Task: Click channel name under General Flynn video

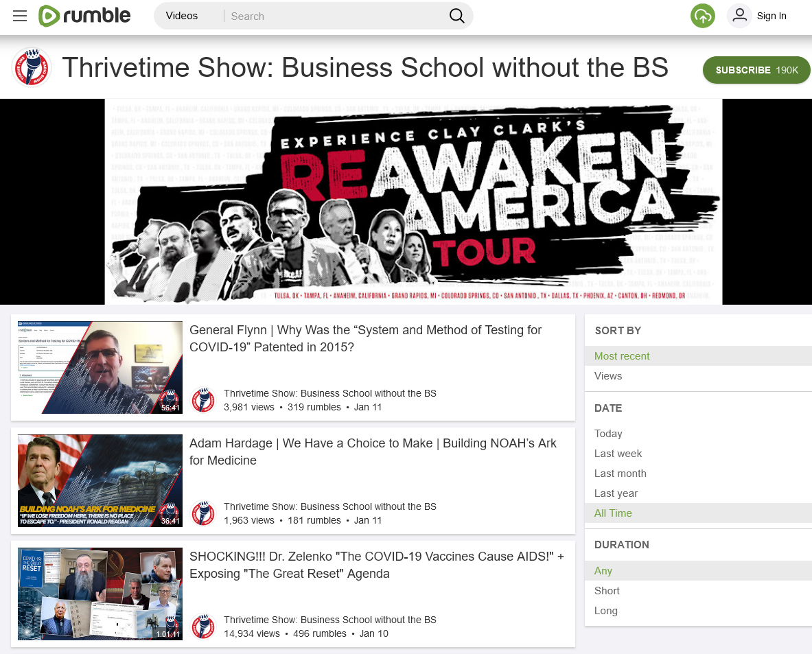Action: click(330, 393)
